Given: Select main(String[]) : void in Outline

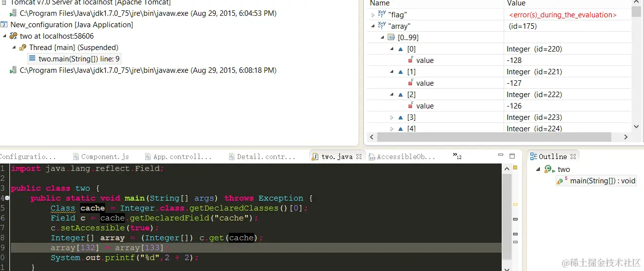Looking at the screenshot, I should coord(602,181).
